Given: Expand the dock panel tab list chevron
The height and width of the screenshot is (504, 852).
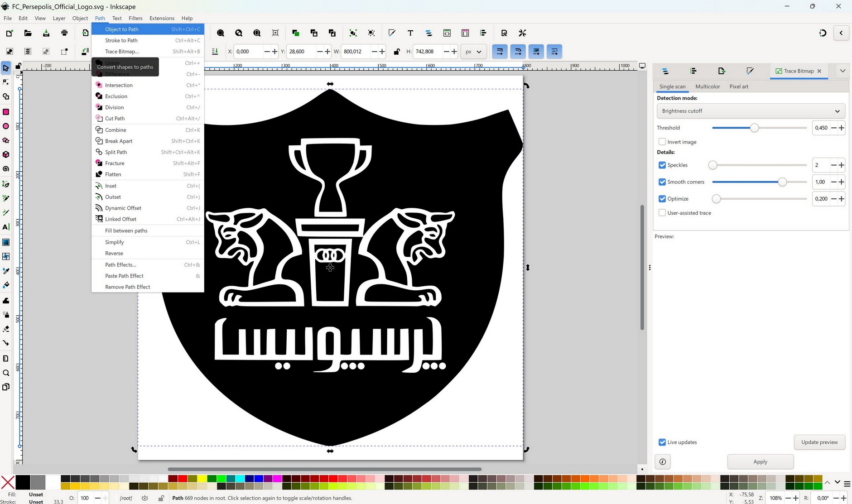Looking at the screenshot, I should tap(842, 71).
